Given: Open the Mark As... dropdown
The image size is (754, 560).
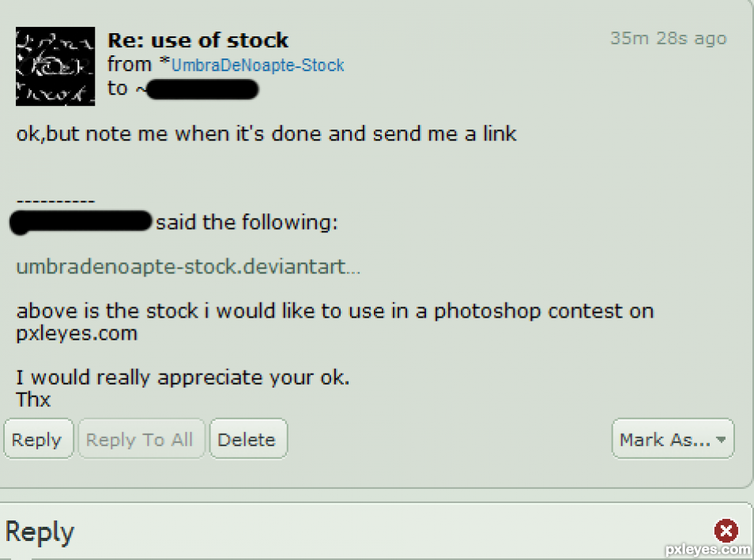Looking at the screenshot, I should tap(673, 439).
